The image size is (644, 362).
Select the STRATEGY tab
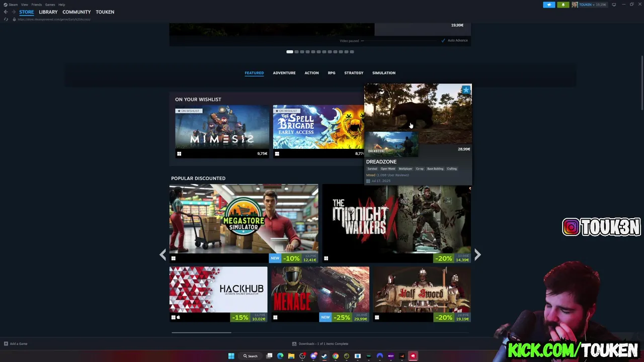point(354,73)
